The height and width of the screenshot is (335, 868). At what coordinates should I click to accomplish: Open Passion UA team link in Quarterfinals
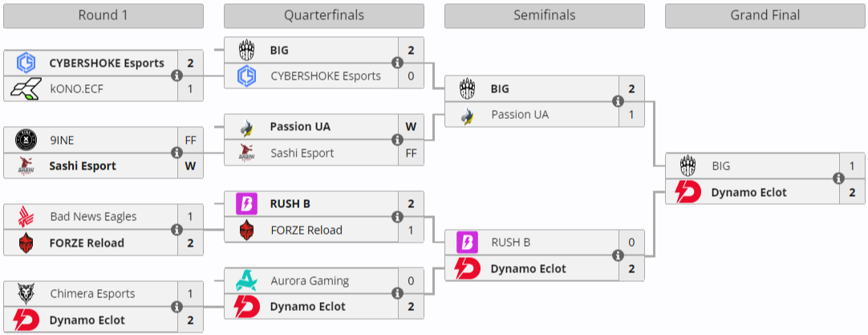coord(300,127)
